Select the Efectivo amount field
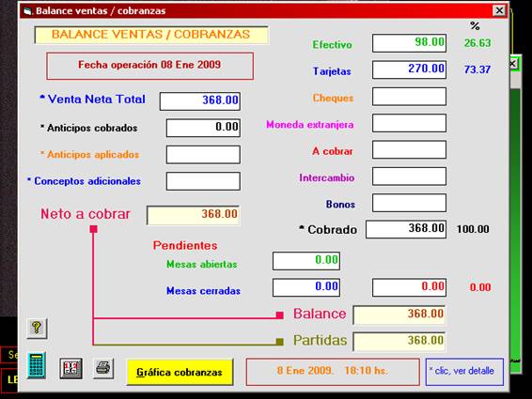 (x=409, y=43)
